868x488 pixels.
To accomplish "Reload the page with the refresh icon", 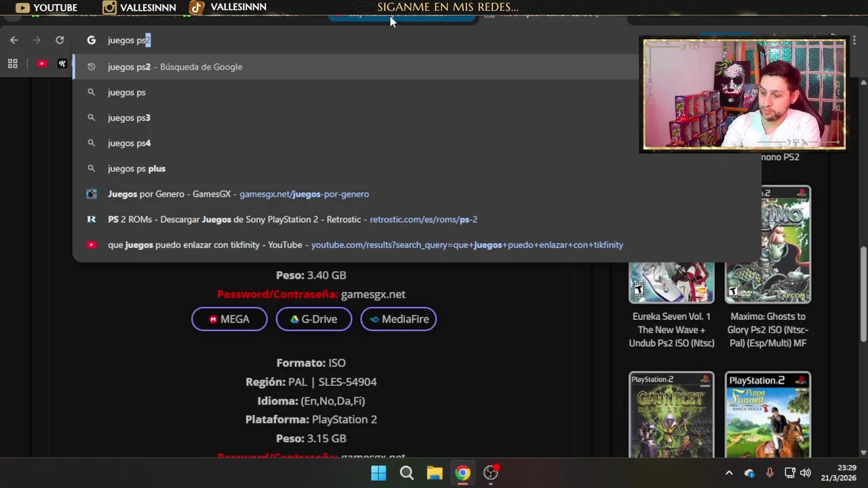I will tap(60, 40).
